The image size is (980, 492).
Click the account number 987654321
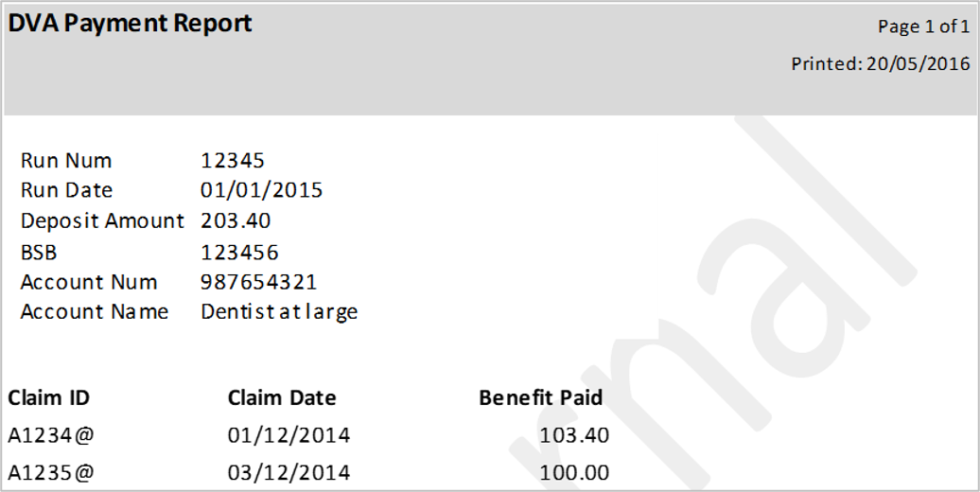[x=259, y=282]
